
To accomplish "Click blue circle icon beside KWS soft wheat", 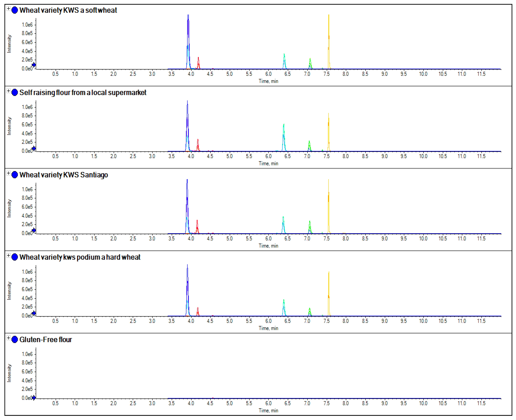I will coord(15,10).
